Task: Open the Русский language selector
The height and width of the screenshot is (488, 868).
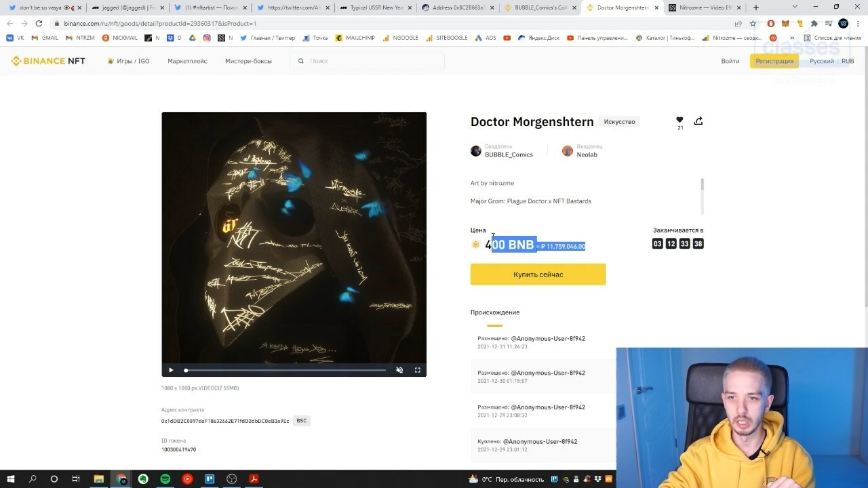Action: (821, 61)
